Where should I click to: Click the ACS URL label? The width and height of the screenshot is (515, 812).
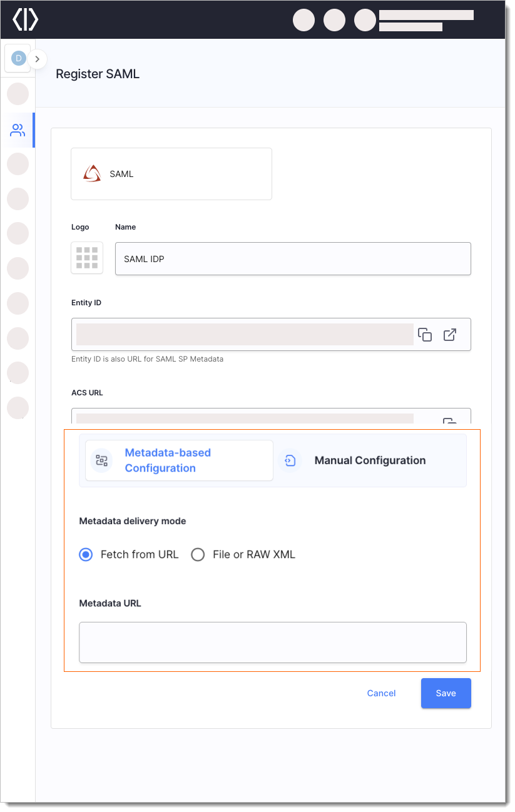87,393
